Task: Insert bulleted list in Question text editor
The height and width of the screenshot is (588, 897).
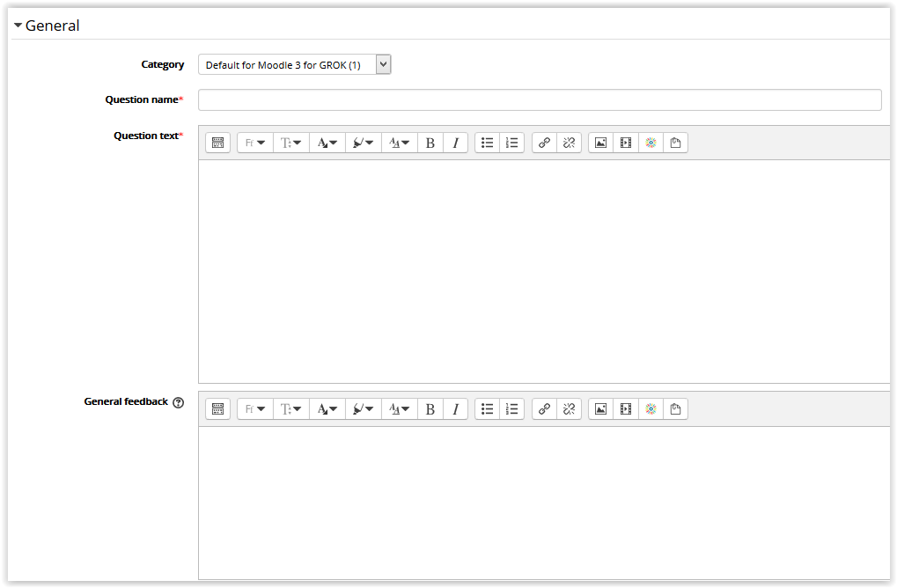Action: 488,143
